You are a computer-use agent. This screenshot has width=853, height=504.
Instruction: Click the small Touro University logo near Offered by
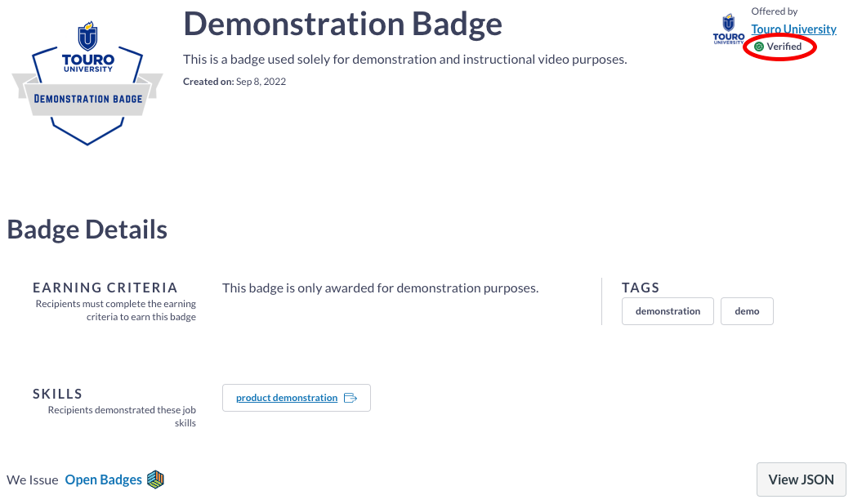tap(728, 30)
